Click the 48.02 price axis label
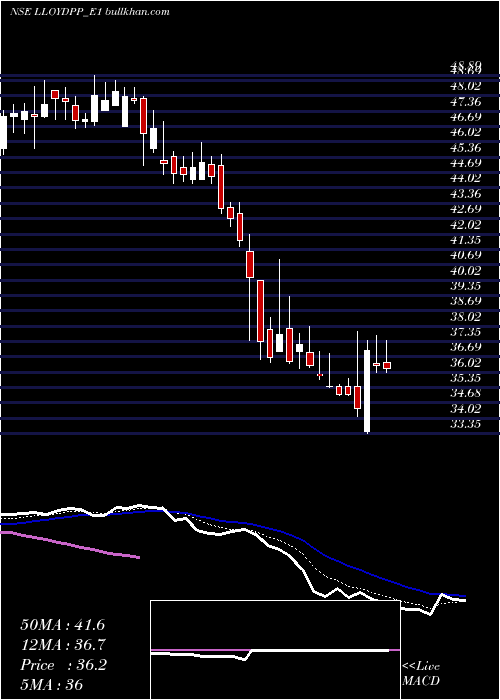The height and width of the screenshot is (700, 500). pos(466,87)
